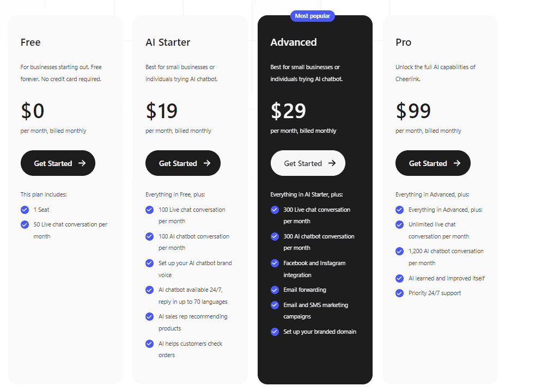The height and width of the screenshot is (392, 548).
Task: Click the Most popular badge on Advanced plan
Action: pos(312,16)
